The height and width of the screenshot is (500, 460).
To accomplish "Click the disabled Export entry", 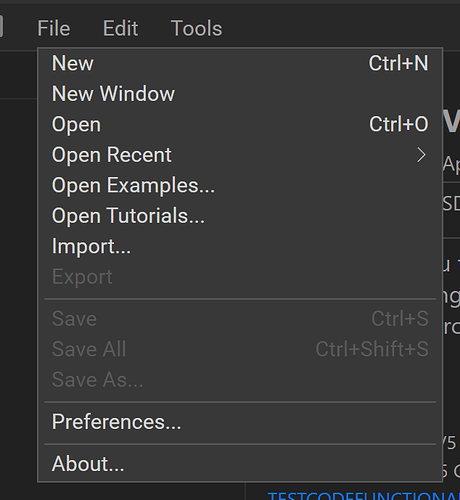I will pos(240,277).
